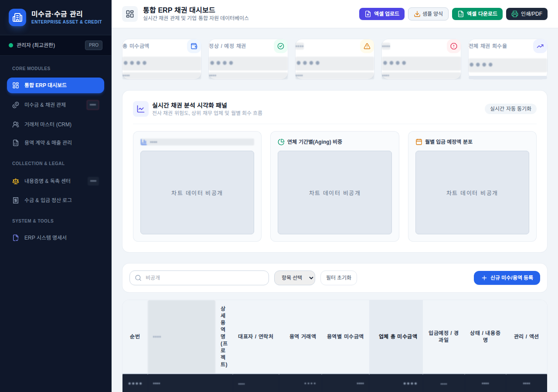Click pie chart icon for 연체 기간별(Aging) 비중

point(281,142)
